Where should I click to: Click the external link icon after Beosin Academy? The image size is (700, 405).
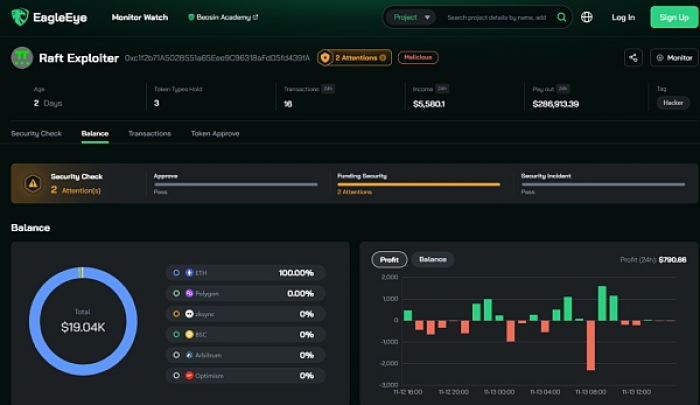coord(255,17)
